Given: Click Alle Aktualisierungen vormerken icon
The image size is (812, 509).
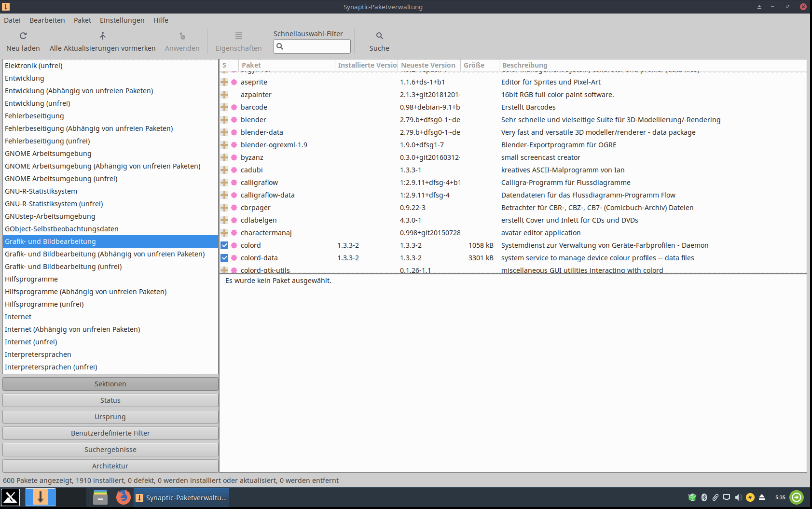Looking at the screenshot, I should pos(102,36).
